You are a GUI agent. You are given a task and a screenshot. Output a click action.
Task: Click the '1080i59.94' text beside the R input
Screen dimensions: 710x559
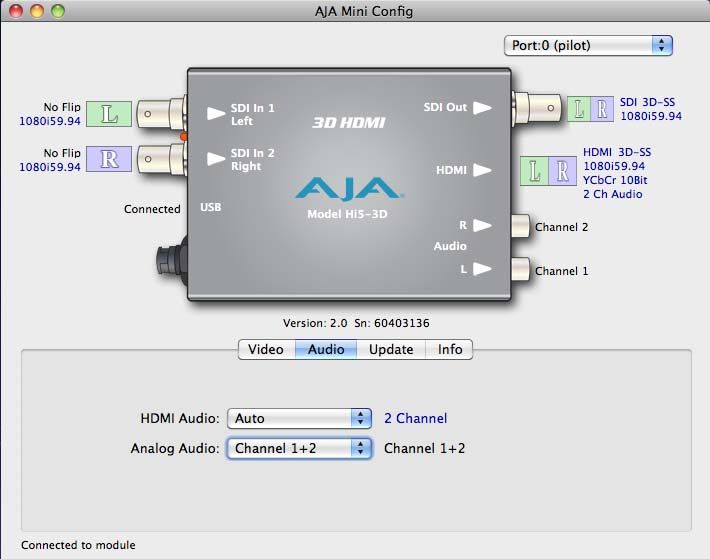click(50, 167)
